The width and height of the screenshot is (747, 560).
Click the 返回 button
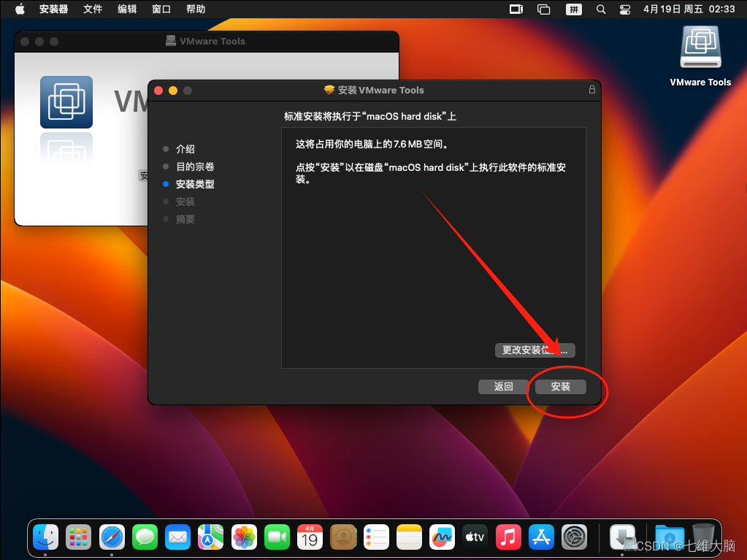[504, 387]
